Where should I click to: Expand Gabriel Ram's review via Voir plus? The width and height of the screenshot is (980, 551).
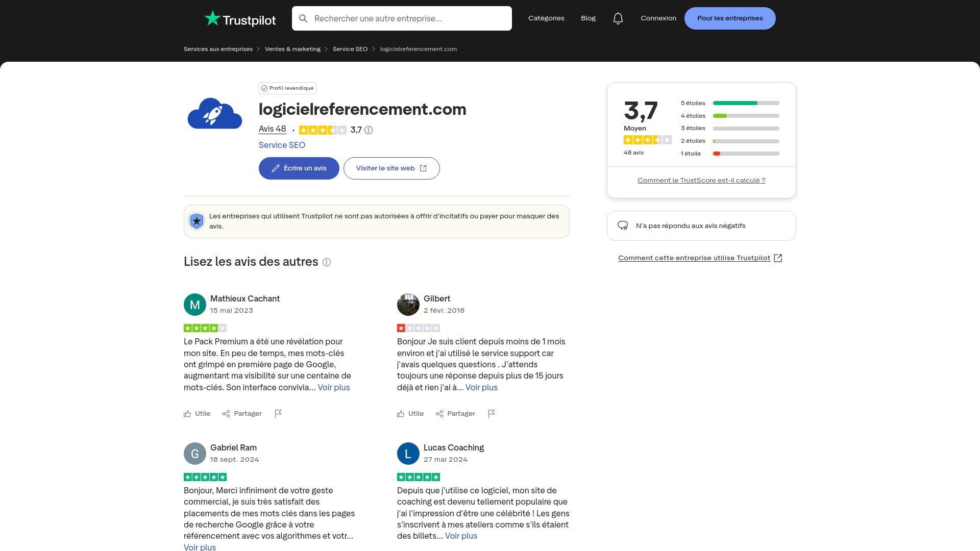pos(200,547)
